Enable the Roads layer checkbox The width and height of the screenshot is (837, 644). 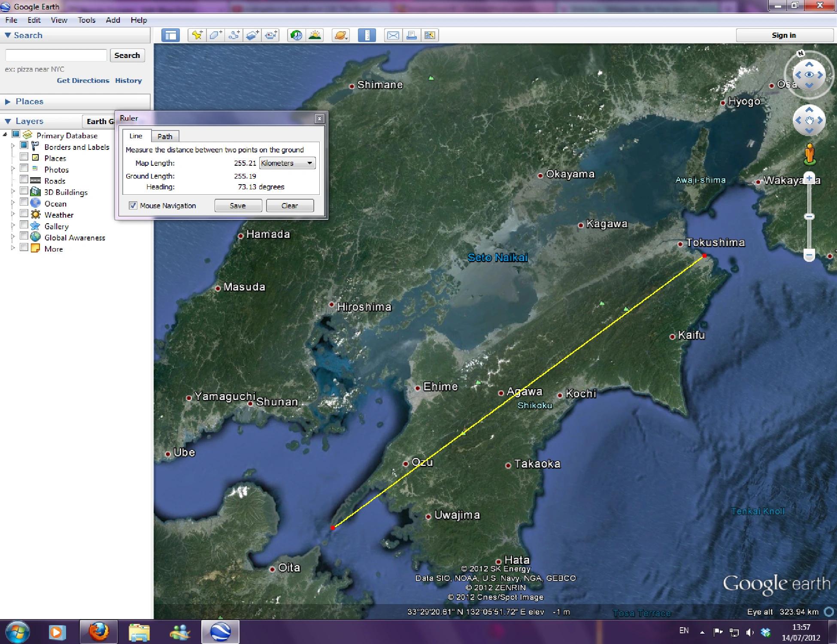click(24, 179)
